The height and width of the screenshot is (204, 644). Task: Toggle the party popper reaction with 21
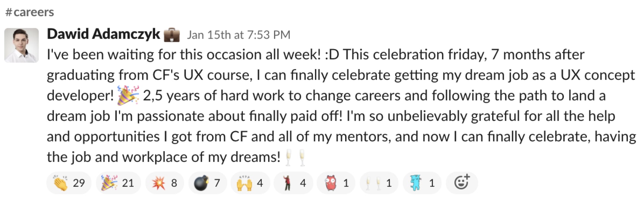coord(118,183)
